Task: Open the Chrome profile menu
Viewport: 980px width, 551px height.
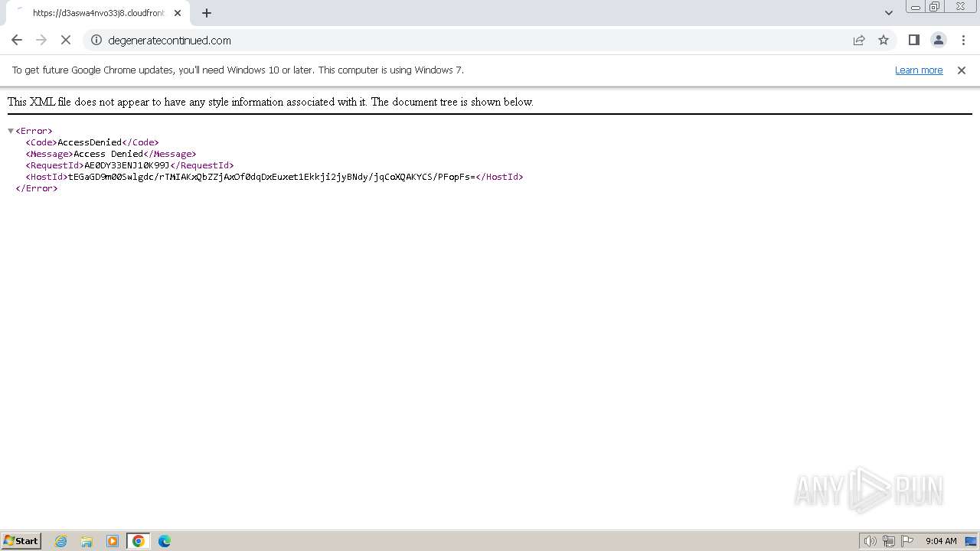Action: (938, 40)
